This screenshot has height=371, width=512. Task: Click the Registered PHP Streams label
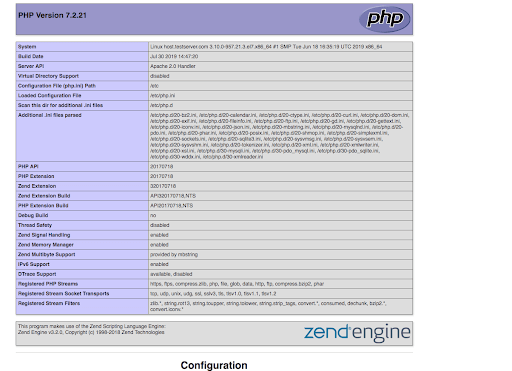(x=48, y=284)
